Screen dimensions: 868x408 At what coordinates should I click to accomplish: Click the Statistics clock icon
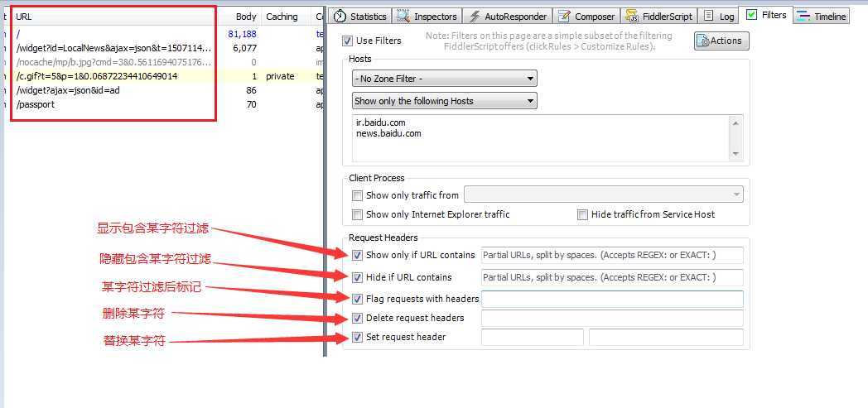(340, 17)
